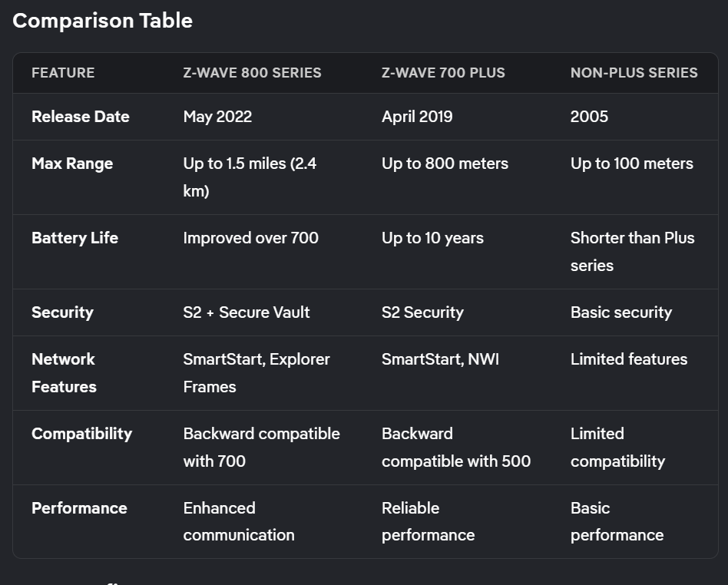Screen dimensions: 728x585
Task: Select the Z-WAVE 800 SERIES column header
Action: [252, 73]
